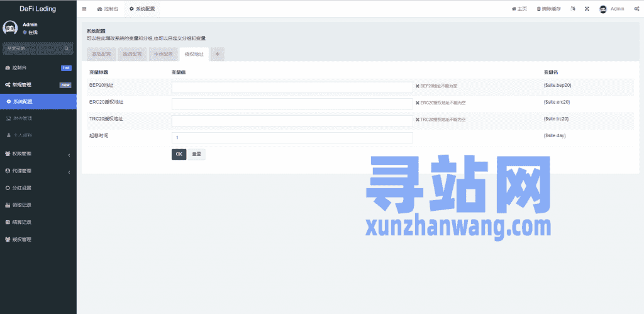Image resolution: width=644 pixels, height=314 pixels.
Task: Click the gear icon beside sidebar 系统配置
Action: pos(9,101)
